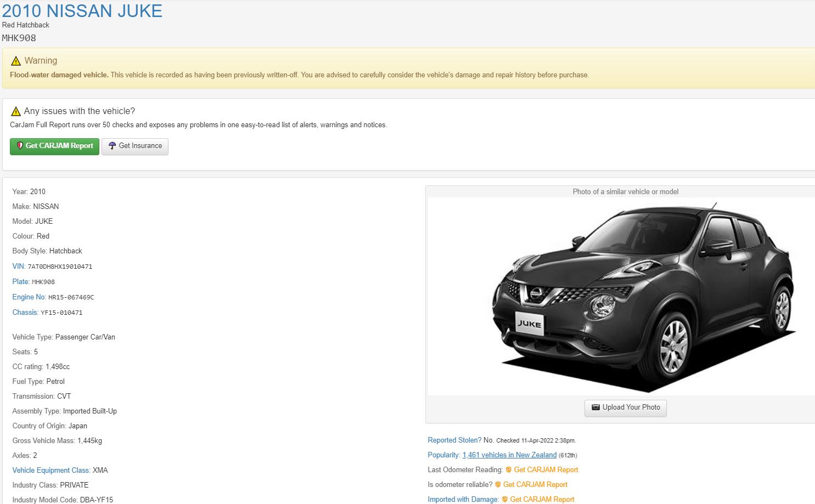Click warning triangle next to Any issues heading
The image size is (815, 504).
click(x=16, y=111)
